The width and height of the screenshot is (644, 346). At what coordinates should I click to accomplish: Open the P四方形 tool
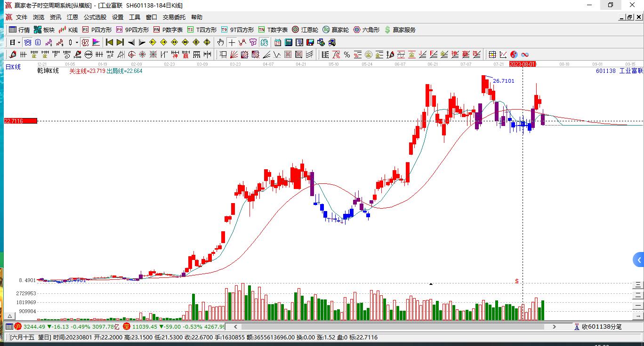pyautogui.click(x=97, y=30)
